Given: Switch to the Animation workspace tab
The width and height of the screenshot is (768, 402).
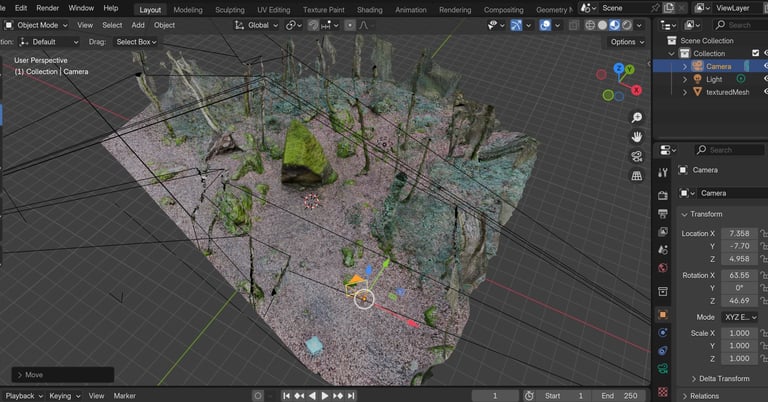Looking at the screenshot, I should pos(410,10).
